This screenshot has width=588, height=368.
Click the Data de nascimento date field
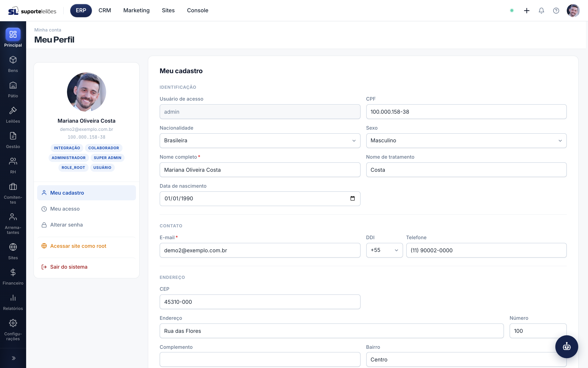[260, 199]
